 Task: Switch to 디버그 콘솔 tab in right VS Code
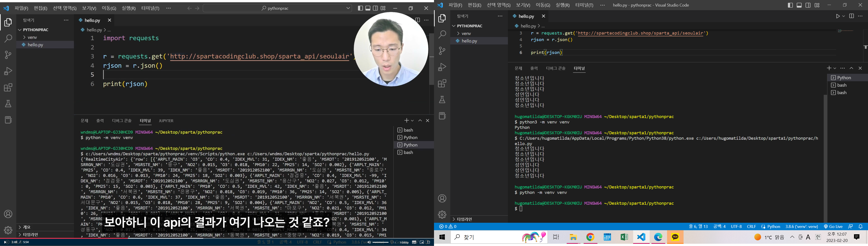556,68
